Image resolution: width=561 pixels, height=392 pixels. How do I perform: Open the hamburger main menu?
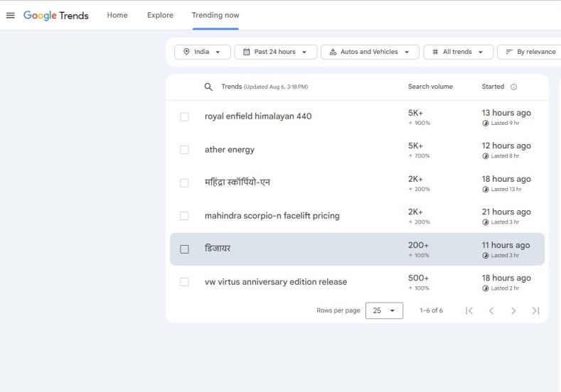point(11,16)
